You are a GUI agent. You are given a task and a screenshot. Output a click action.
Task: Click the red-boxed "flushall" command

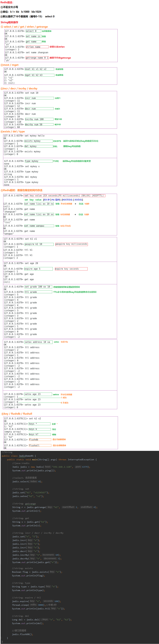click(39, 445)
